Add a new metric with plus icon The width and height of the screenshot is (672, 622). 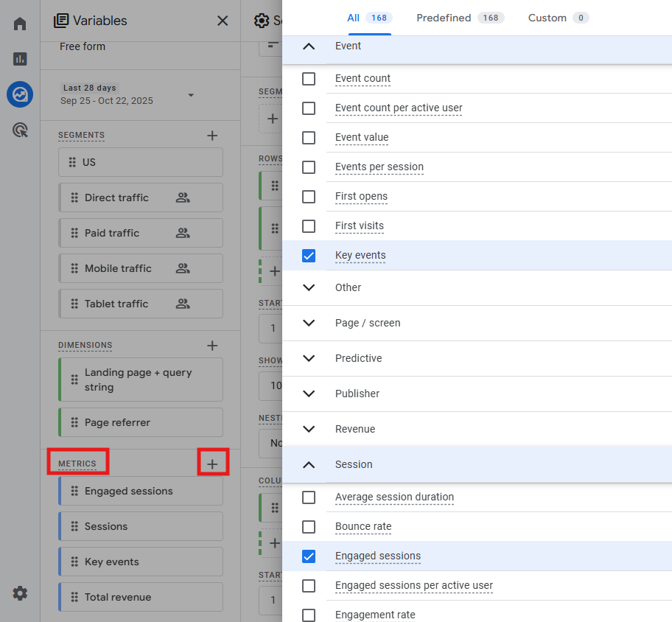(212, 464)
